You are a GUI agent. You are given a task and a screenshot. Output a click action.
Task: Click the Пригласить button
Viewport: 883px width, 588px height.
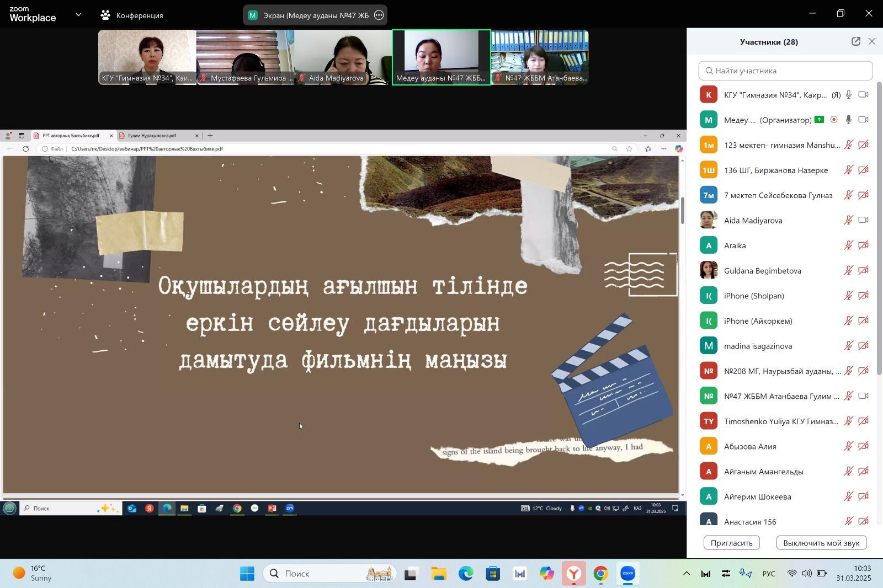[x=731, y=543]
